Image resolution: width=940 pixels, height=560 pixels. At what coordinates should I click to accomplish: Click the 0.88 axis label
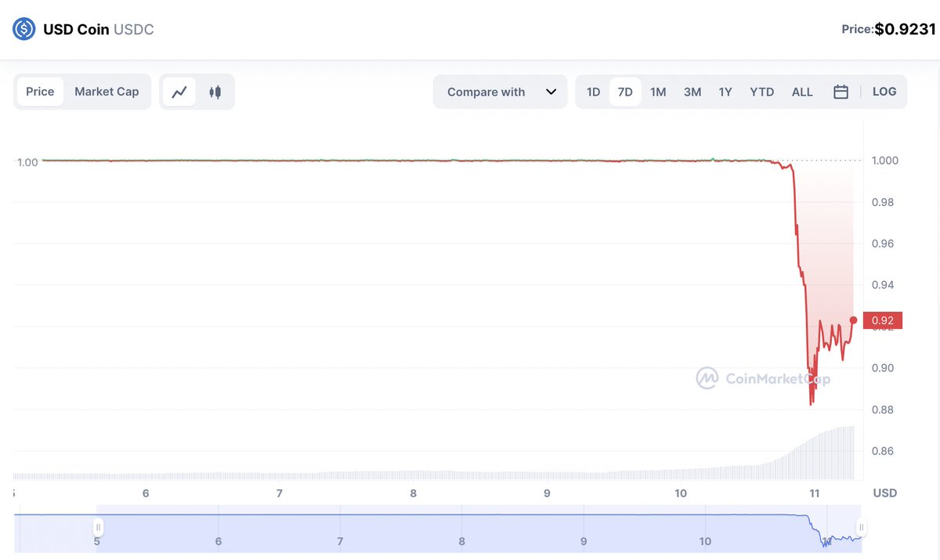882,410
